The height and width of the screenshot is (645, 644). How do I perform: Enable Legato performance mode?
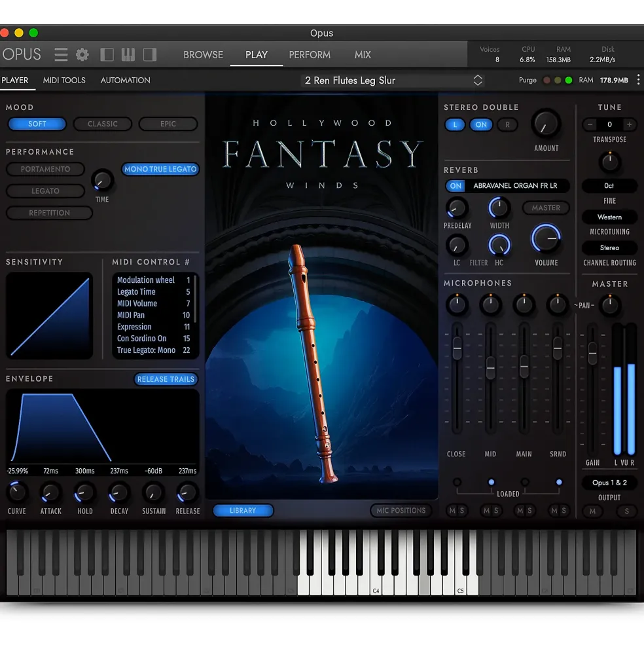45,191
